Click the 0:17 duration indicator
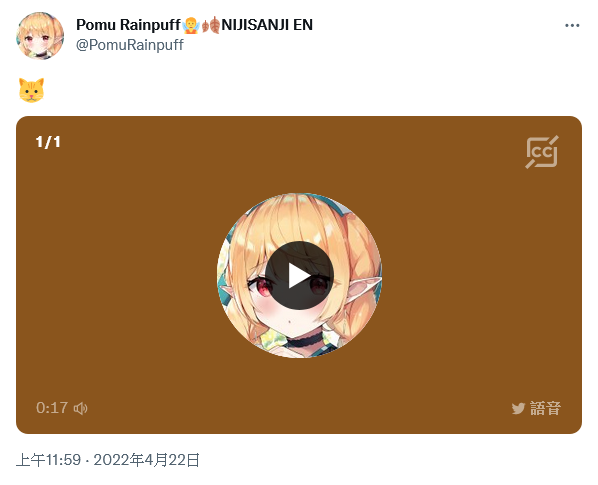The height and width of the screenshot is (485, 598). (x=52, y=408)
